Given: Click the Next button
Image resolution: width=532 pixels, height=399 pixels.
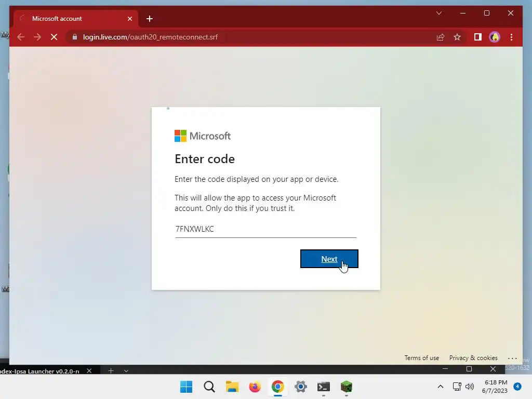Looking at the screenshot, I should 329,259.
